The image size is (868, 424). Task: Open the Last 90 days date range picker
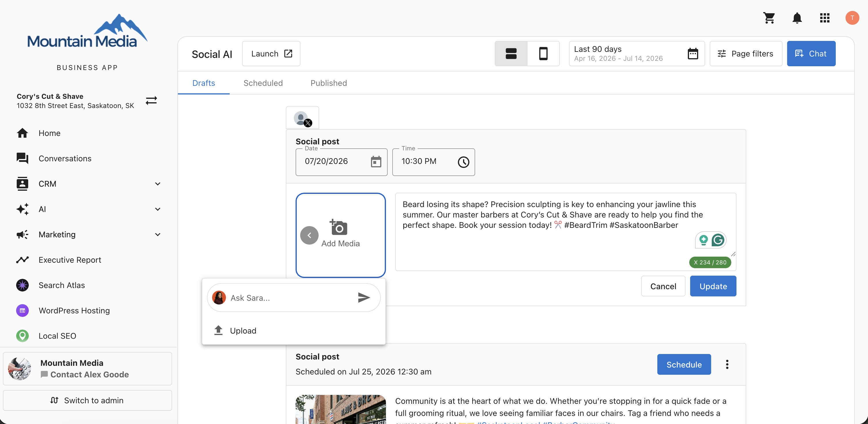pos(637,54)
